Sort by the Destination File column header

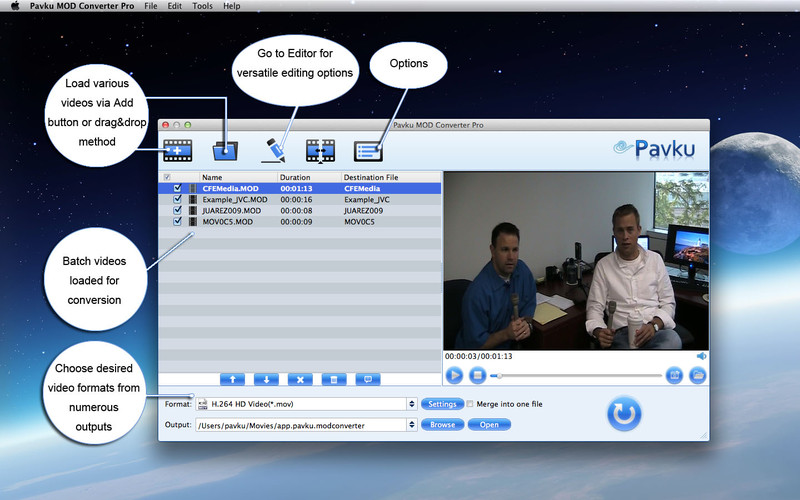point(391,177)
